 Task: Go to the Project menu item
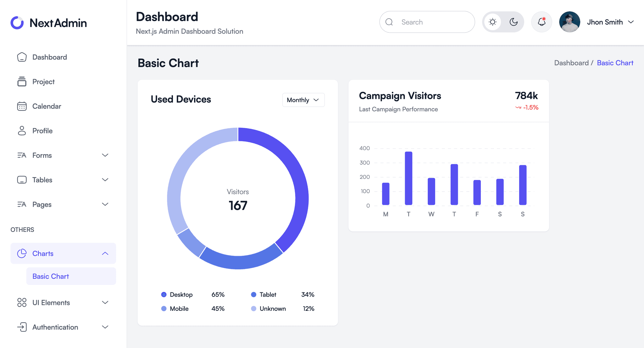(63, 81)
